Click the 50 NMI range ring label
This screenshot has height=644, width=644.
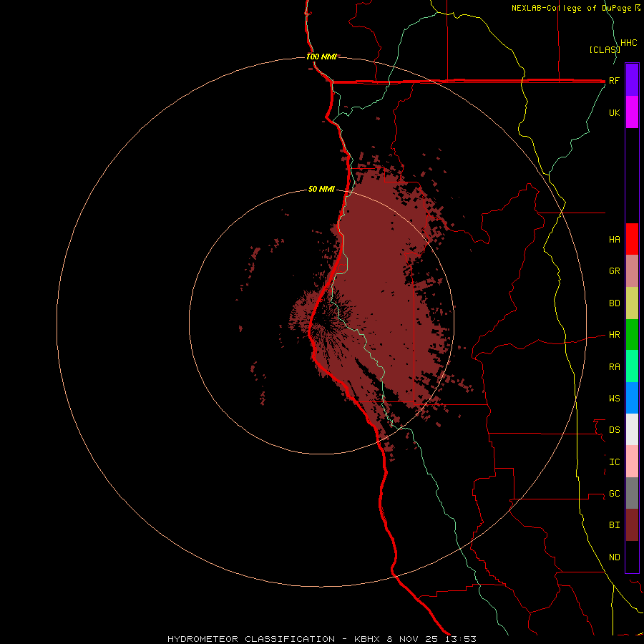[321, 189]
